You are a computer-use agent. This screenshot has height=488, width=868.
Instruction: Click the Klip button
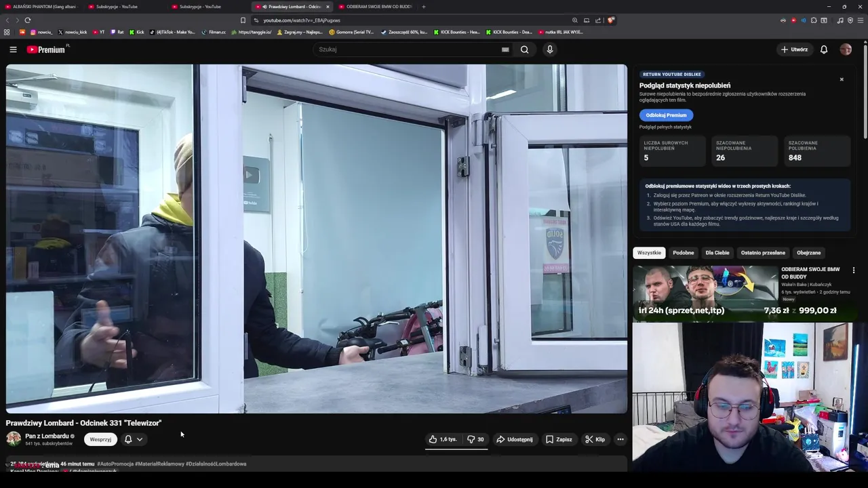(595, 439)
